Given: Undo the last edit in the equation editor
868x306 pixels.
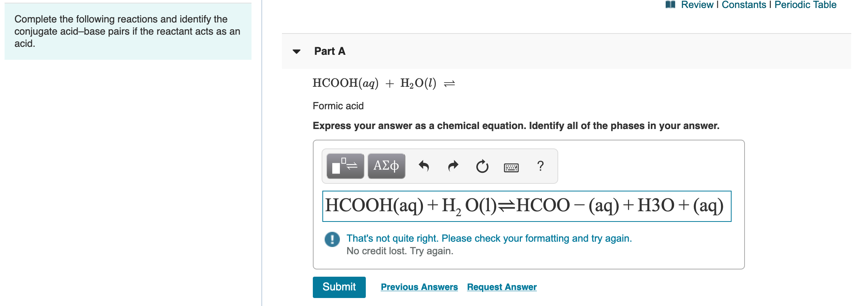Looking at the screenshot, I should (x=424, y=166).
